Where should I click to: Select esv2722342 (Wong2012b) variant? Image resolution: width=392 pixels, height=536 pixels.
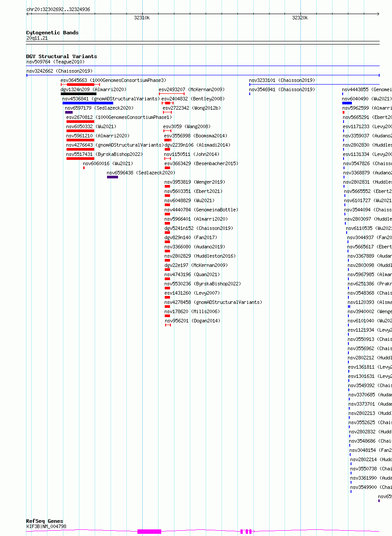192,108
